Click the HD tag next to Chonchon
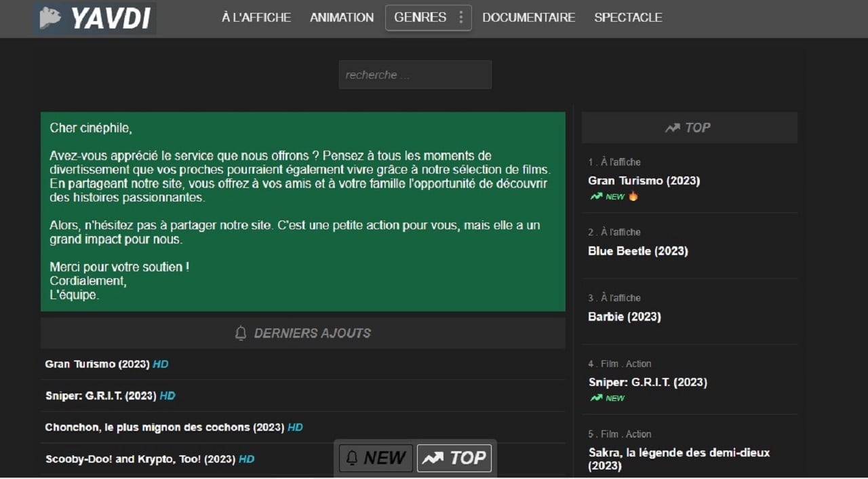The height and width of the screenshot is (479, 868). (296, 427)
